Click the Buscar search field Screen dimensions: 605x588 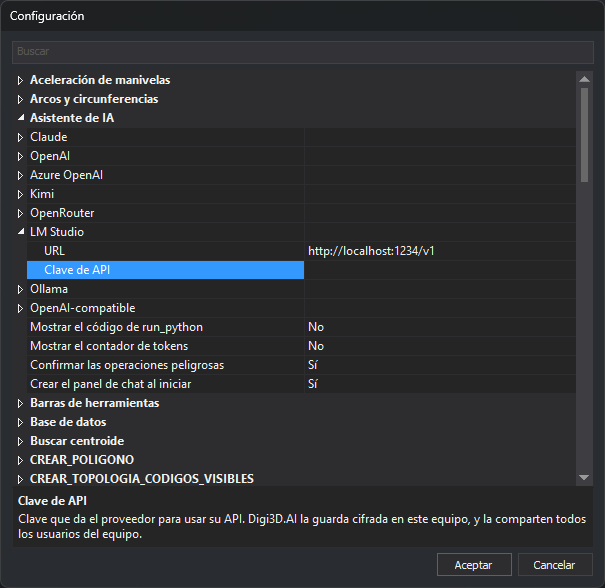tap(302, 52)
